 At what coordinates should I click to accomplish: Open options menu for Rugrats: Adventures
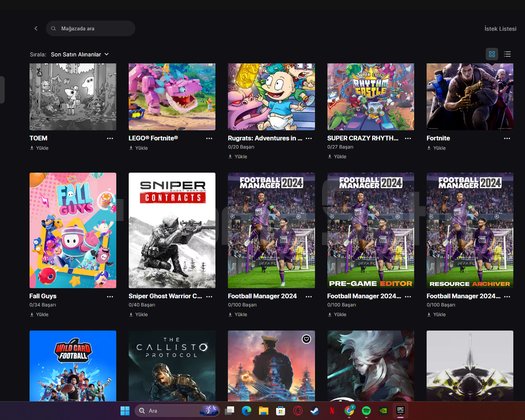(x=309, y=138)
